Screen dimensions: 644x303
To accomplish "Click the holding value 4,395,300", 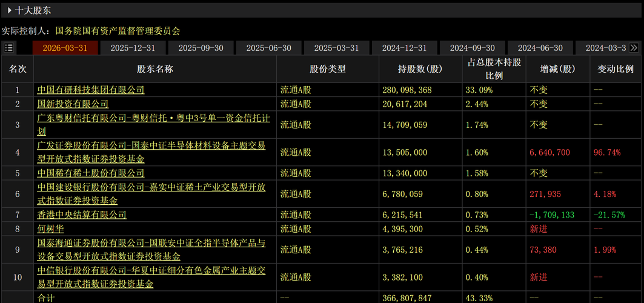I will click(x=402, y=228).
